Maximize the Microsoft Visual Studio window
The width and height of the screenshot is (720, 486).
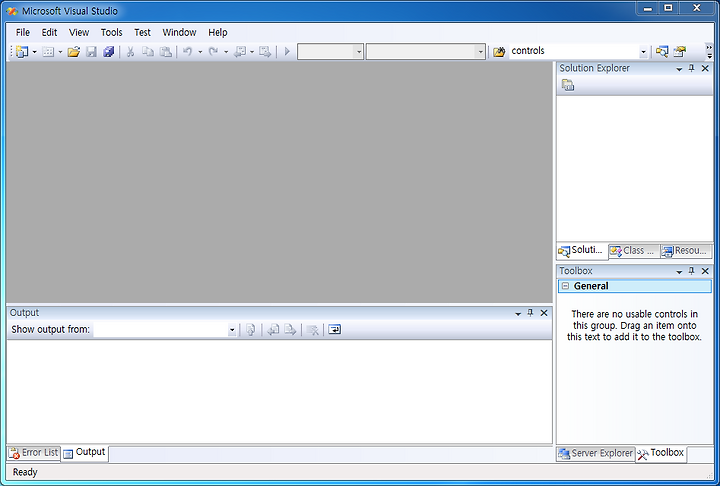pyautogui.click(x=669, y=8)
